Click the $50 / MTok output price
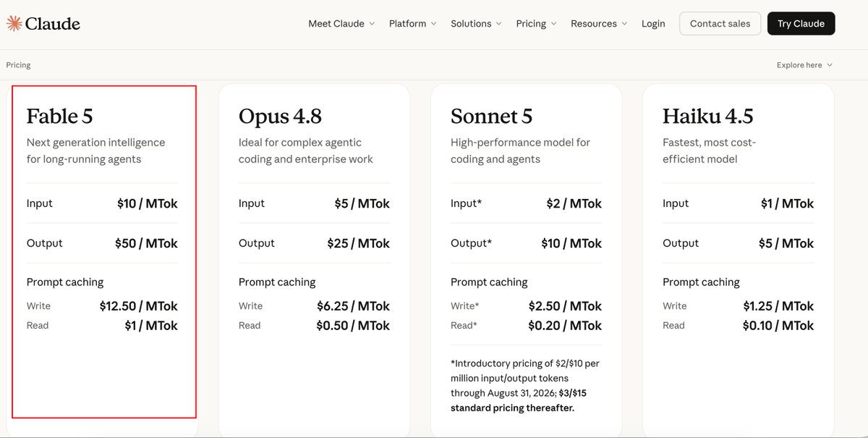The width and height of the screenshot is (868, 438). point(146,243)
